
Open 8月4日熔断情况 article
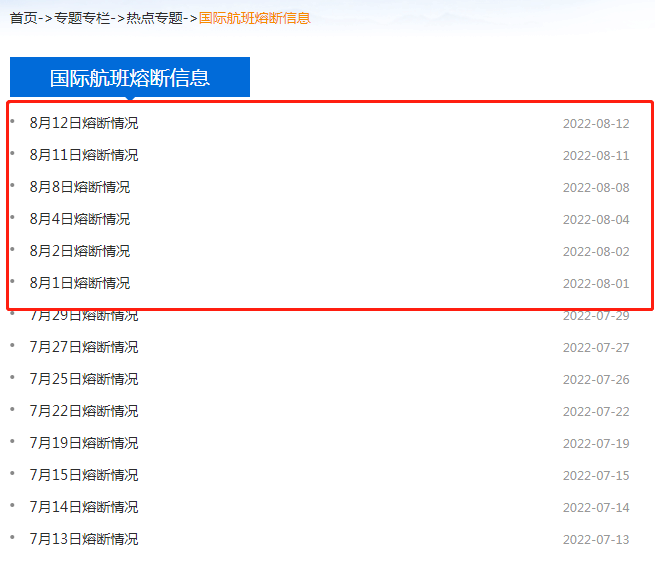pyautogui.click(x=80, y=219)
